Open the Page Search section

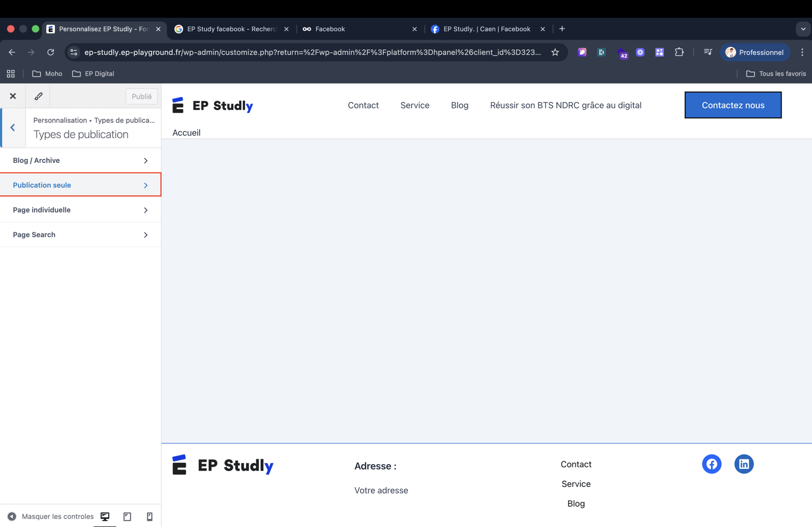80,235
